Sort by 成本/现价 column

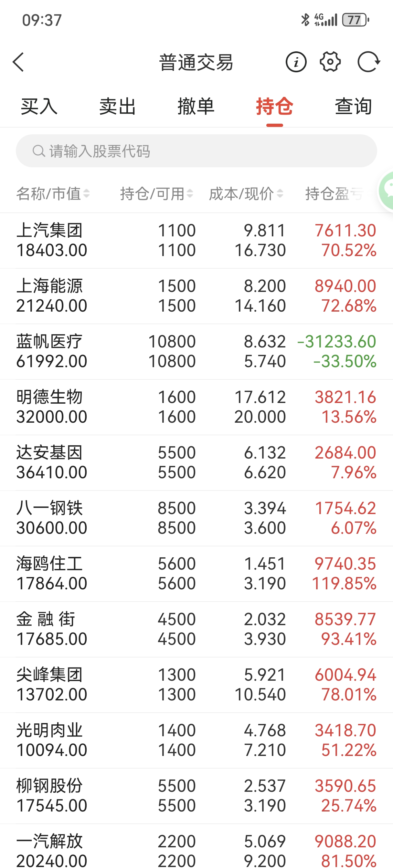[246, 194]
